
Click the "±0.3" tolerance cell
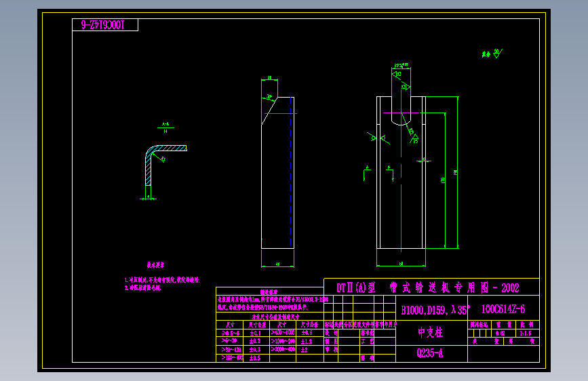256,350
